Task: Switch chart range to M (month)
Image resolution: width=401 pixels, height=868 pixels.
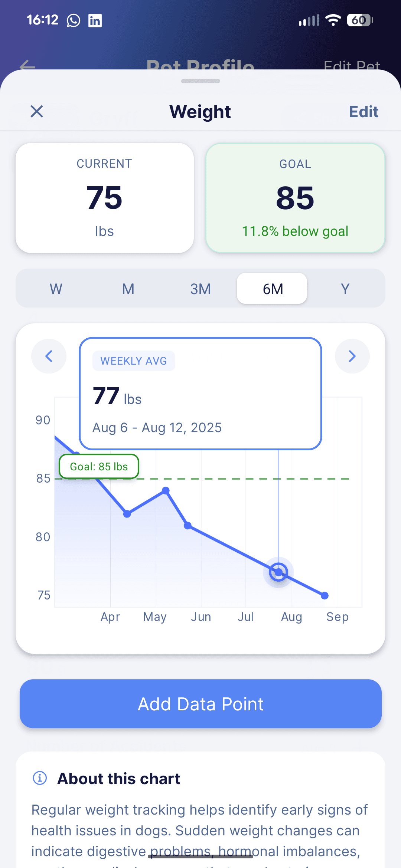Action: (128, 289)
